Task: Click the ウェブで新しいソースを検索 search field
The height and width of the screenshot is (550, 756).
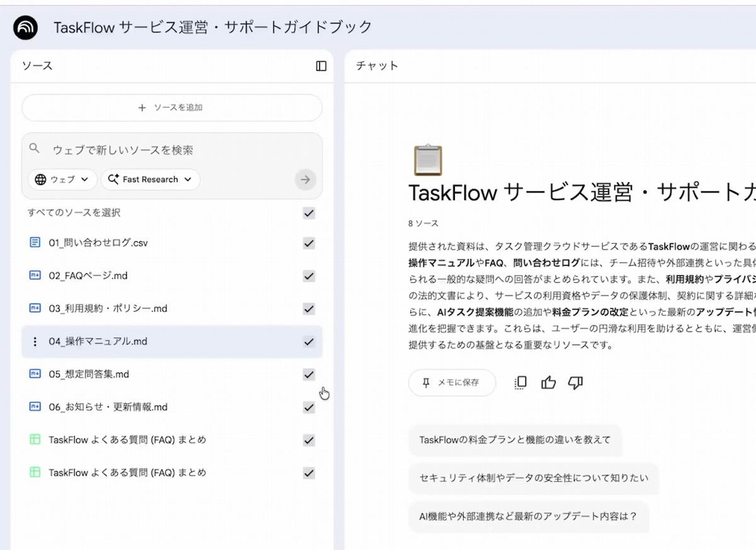Action: click(170, 150)
